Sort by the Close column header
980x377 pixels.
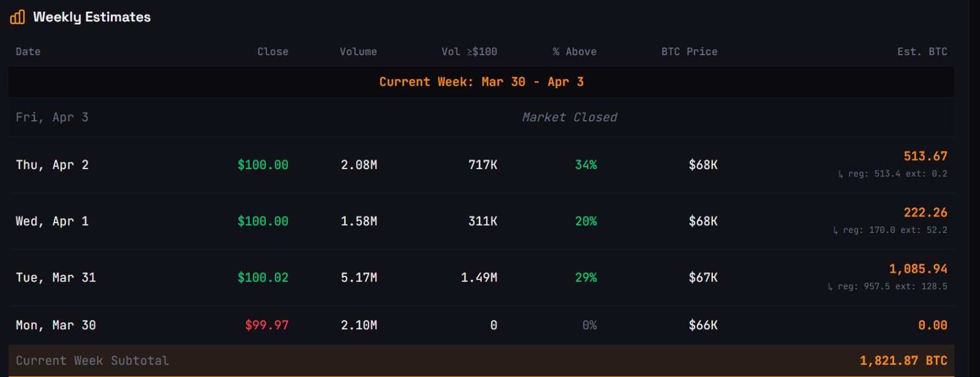pyautogui.click(x=273, y=52)
